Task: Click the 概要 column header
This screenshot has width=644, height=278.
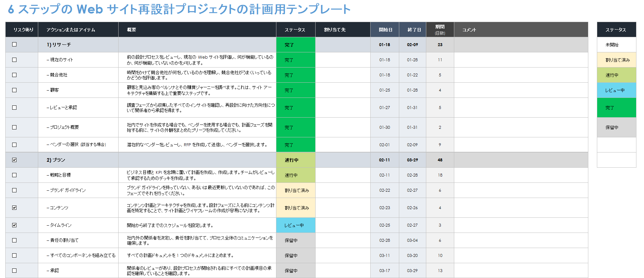Action: point(197,30)
